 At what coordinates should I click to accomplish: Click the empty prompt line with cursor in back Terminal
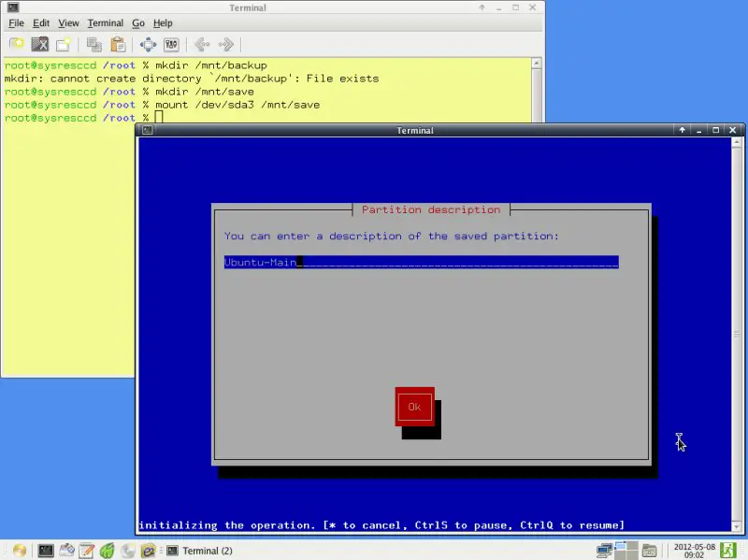(83, 118)
